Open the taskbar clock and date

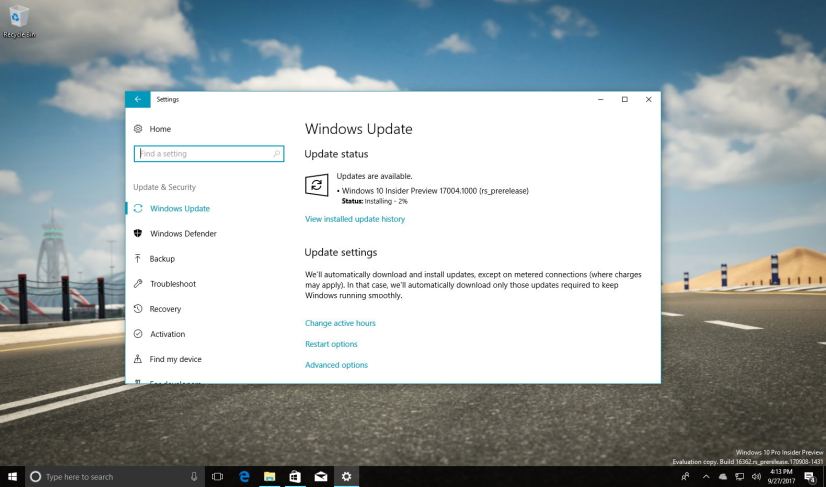pos(781,476)
